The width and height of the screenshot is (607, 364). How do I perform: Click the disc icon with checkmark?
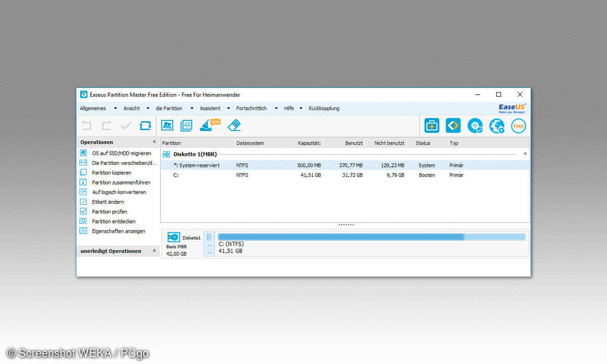coord(475,125)
